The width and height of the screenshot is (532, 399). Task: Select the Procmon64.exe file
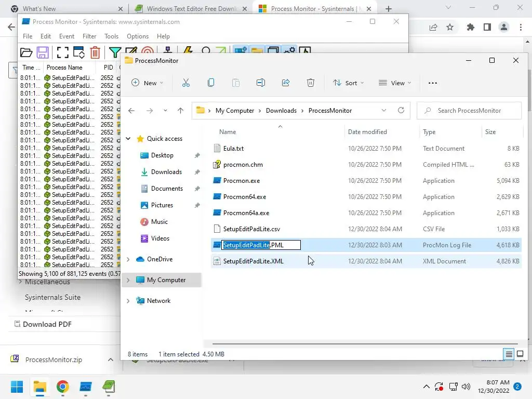point(245,197)
